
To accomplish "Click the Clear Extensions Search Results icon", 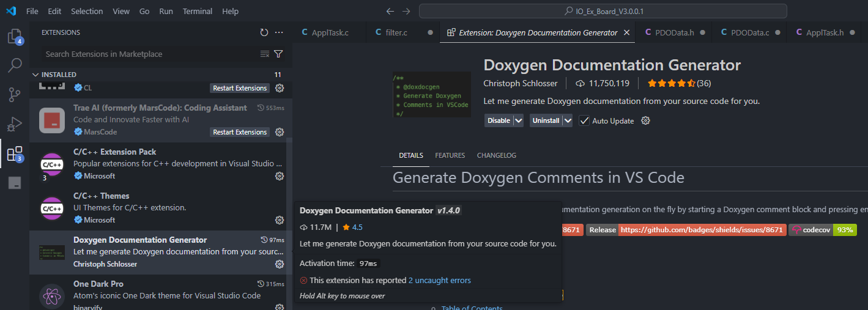I will (265, 54).
